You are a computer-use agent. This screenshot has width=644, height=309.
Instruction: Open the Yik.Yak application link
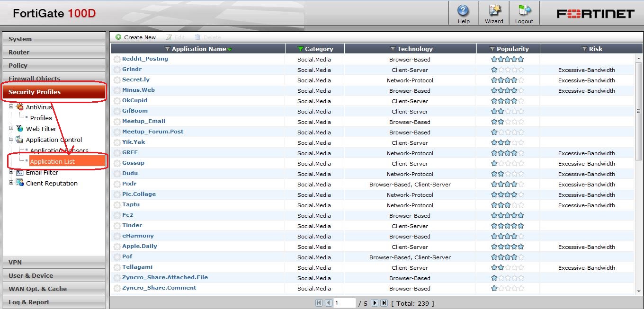point(134,142)
